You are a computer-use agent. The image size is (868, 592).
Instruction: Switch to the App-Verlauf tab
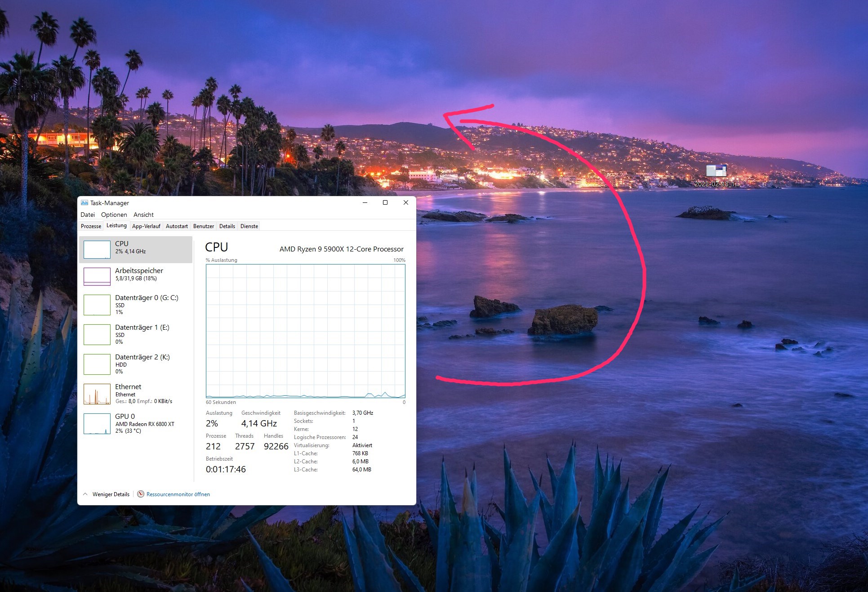146,226
